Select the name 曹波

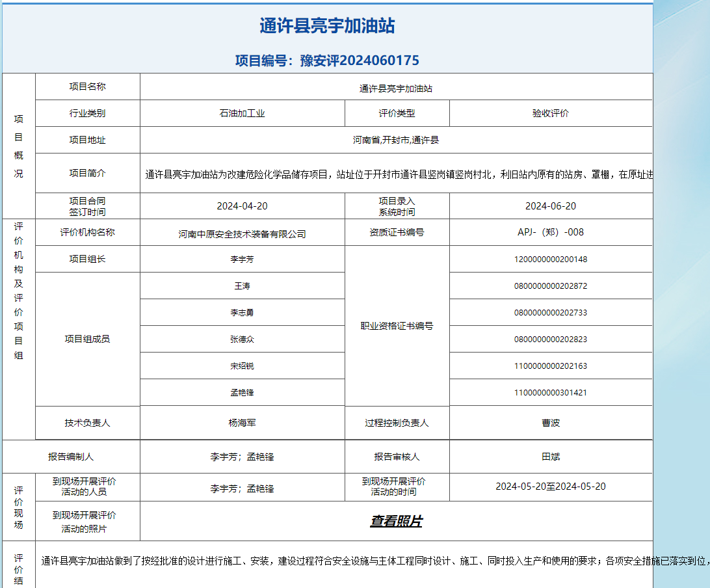click(x=551, y=423)
